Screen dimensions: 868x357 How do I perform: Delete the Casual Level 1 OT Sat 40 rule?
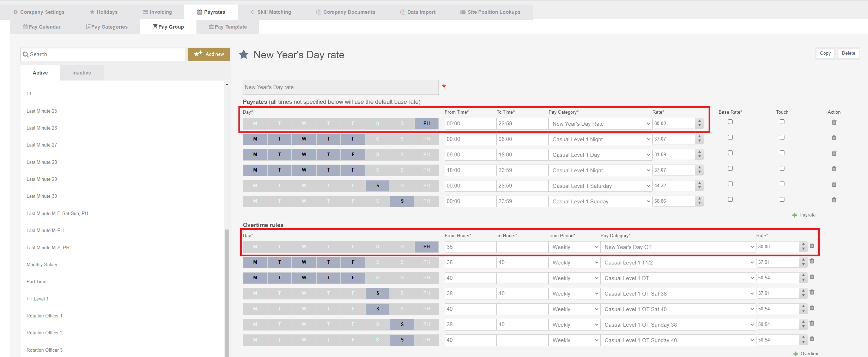coord(812,308)
